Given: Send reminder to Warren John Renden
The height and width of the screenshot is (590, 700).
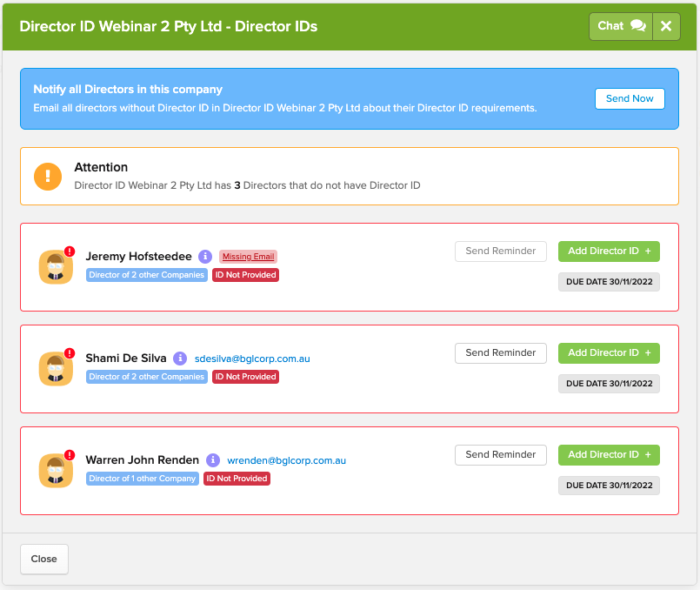Looking at the screenshot, I should (x=500, y=455).
